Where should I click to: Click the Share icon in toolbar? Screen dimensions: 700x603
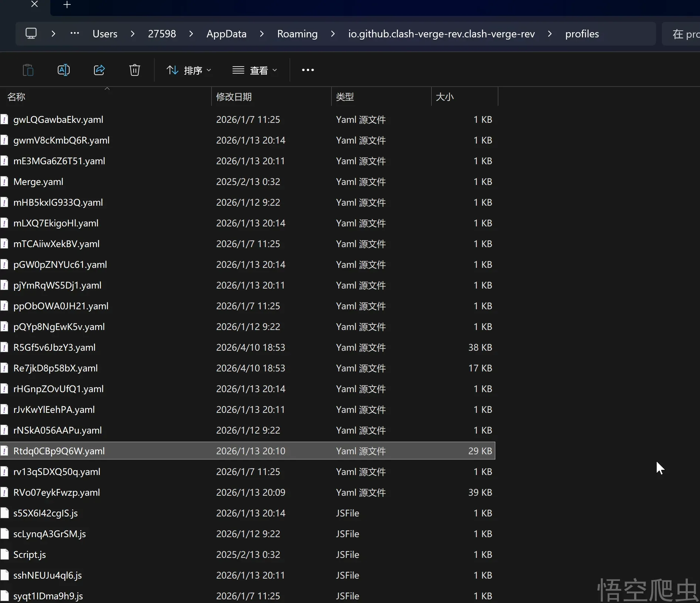pyautogui.click(x=99, y=70)
